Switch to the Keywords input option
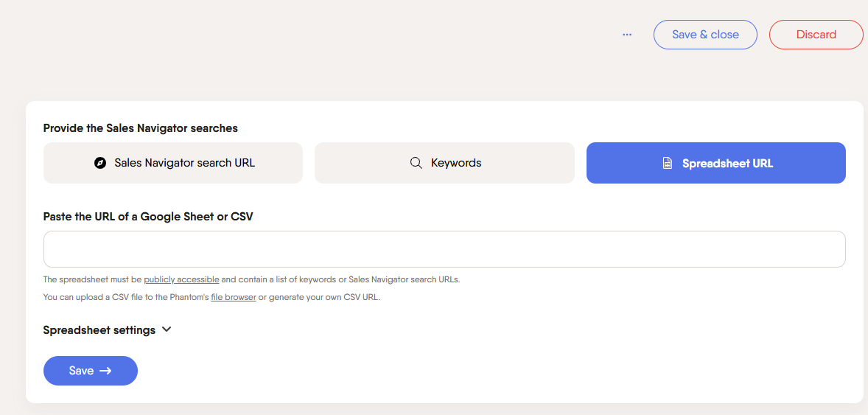Image resolution: width=868 pixels, height=415 pixels. point(444,163)
